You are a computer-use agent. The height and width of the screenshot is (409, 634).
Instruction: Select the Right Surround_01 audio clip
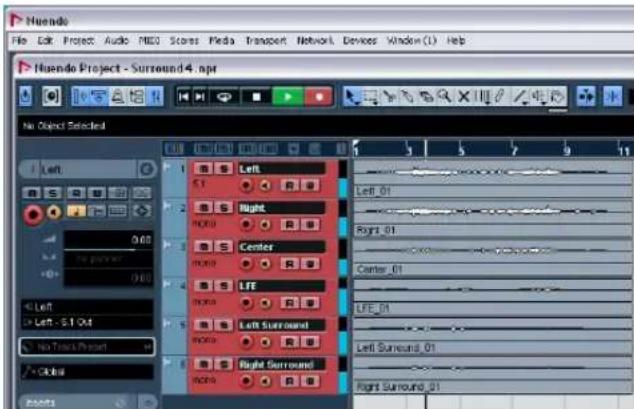[493, 373]
